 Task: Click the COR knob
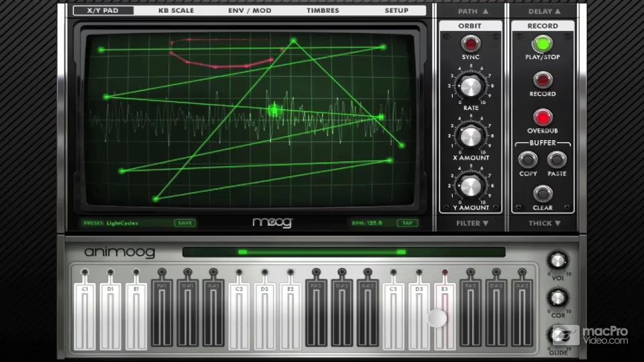[557, 298]
